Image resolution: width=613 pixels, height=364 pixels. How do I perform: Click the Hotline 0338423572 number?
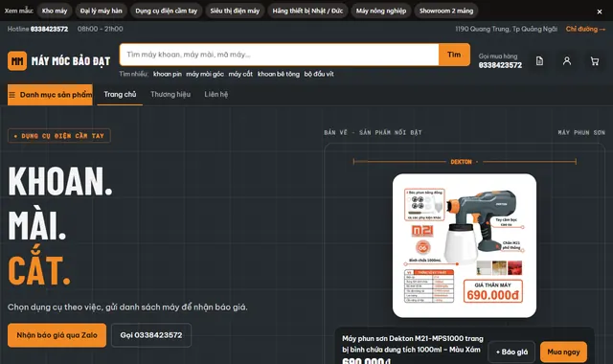pyautogui.click(x=49, y=29)
